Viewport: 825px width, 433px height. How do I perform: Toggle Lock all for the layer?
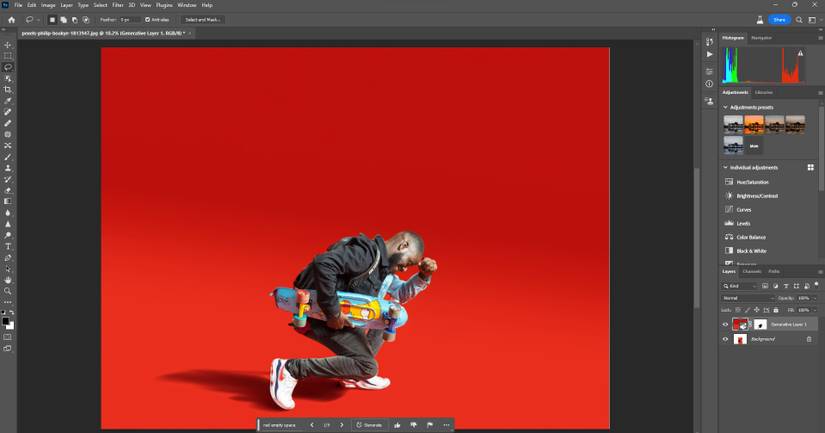(x=776, y=310)
